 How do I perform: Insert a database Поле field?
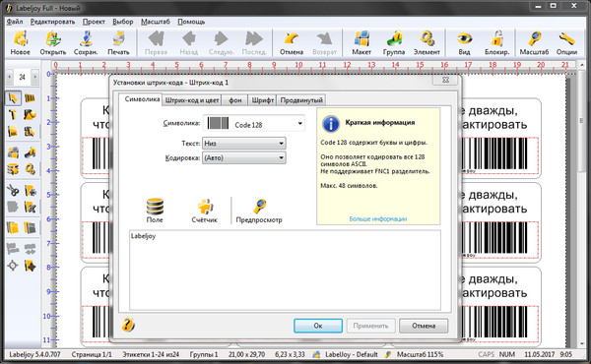pyautogui.click(x=155, y=211)
